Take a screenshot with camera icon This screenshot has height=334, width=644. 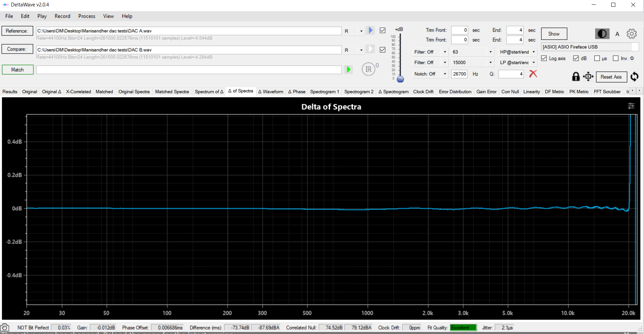point(5,328)
